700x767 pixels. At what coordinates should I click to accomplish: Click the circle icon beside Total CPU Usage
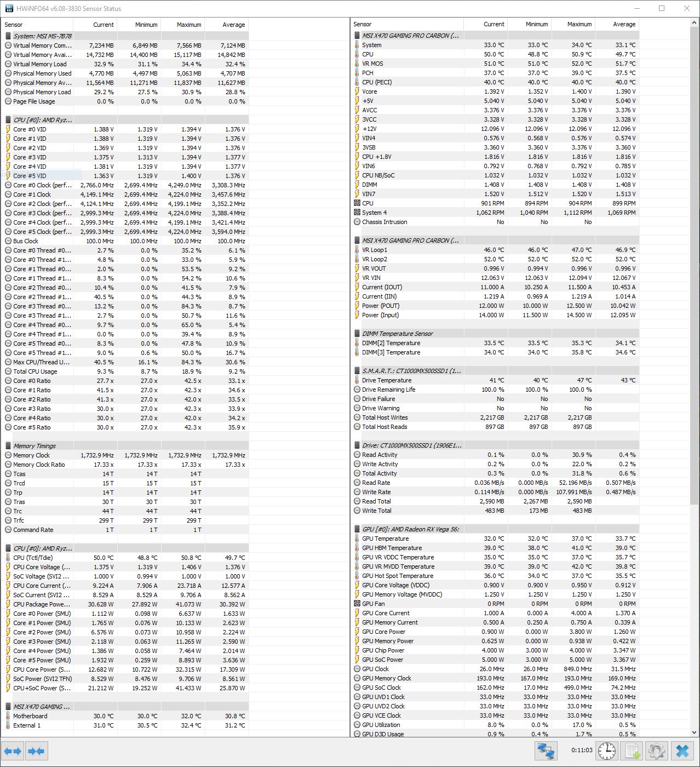pos(8,371)
